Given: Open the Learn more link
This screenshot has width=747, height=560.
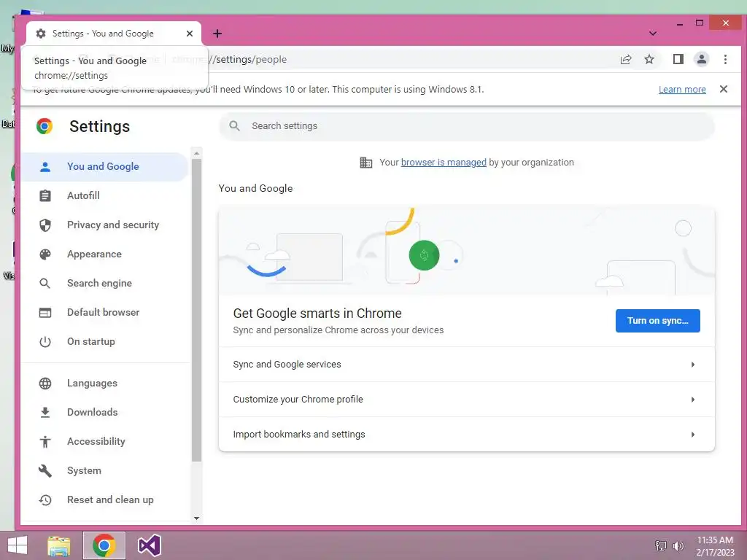Looking at the screenshot, I should 682,90.
